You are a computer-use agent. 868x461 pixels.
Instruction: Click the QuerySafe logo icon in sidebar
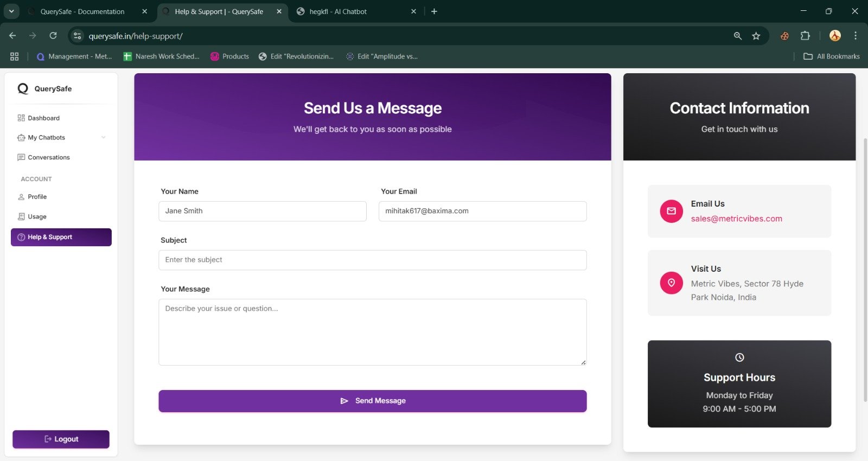point(23,89)
